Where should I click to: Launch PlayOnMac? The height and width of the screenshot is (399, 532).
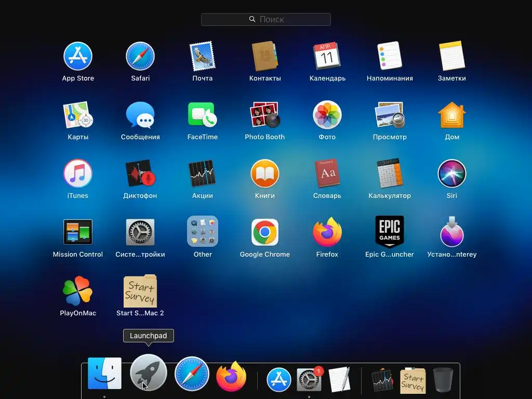click(78, 291)
